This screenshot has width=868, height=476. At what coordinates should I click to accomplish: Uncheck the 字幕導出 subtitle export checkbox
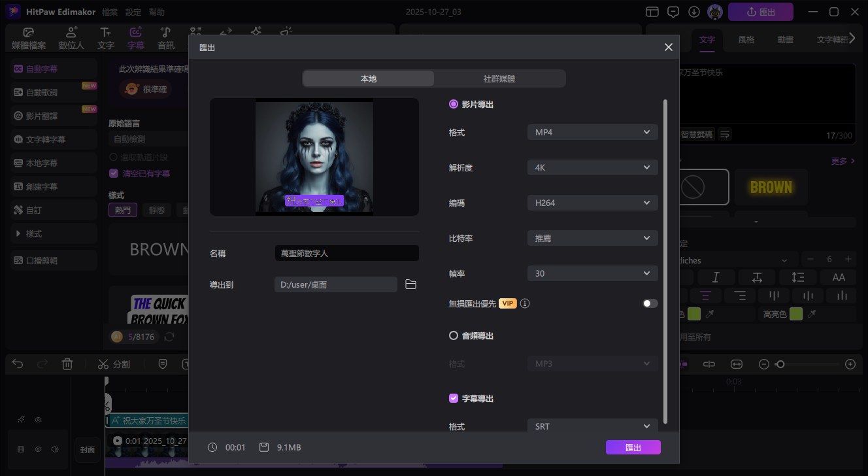454,398
